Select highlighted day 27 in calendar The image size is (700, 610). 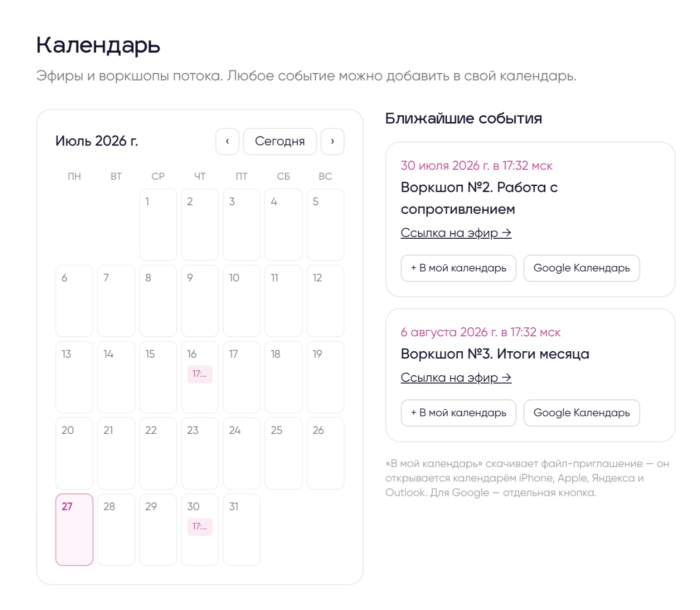(x=74, y=530)
